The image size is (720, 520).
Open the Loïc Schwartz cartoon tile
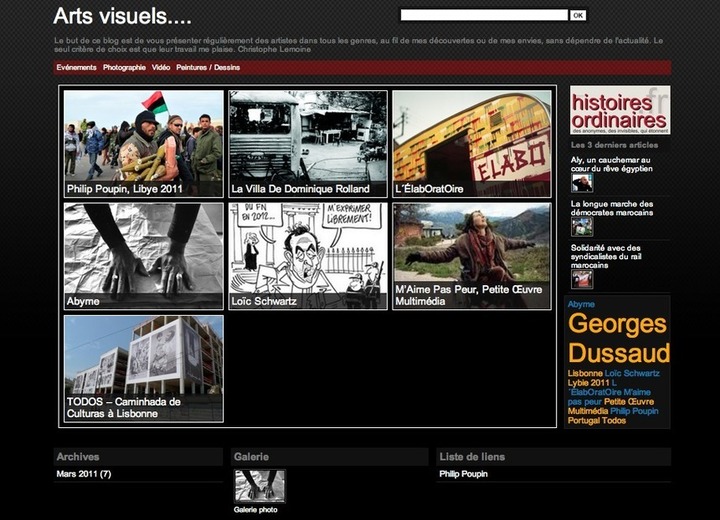308,256
